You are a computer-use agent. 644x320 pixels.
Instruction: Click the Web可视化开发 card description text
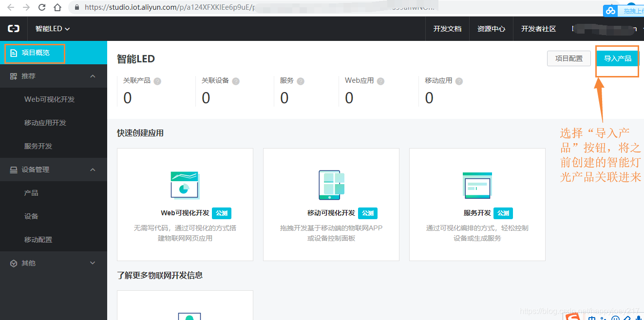pos(185,233)
